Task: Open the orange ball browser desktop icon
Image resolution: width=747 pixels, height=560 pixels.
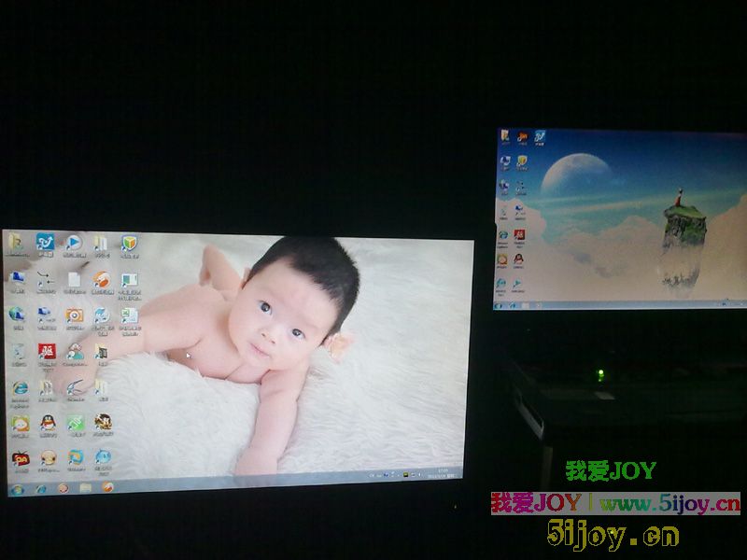Action: click(x=102, y=279)
